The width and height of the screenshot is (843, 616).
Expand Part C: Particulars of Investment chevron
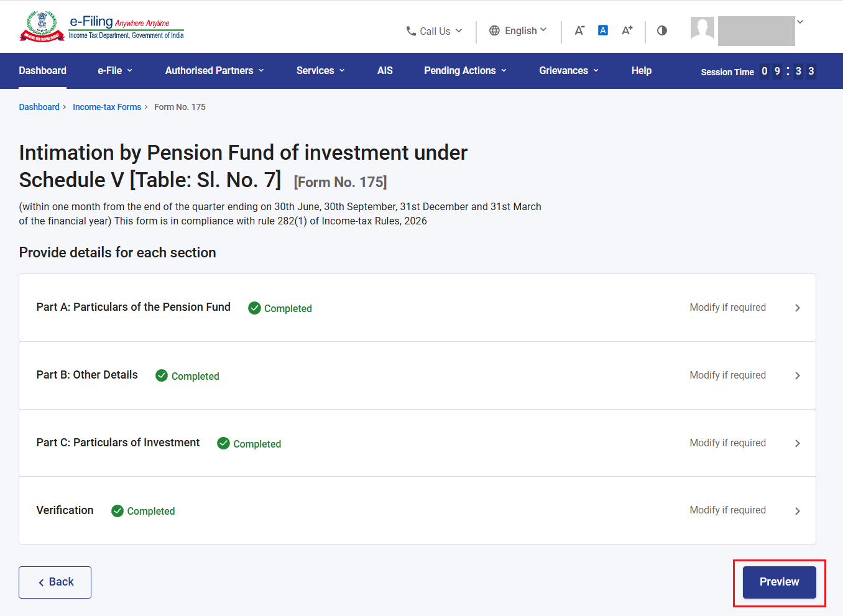tap(798, 443)
